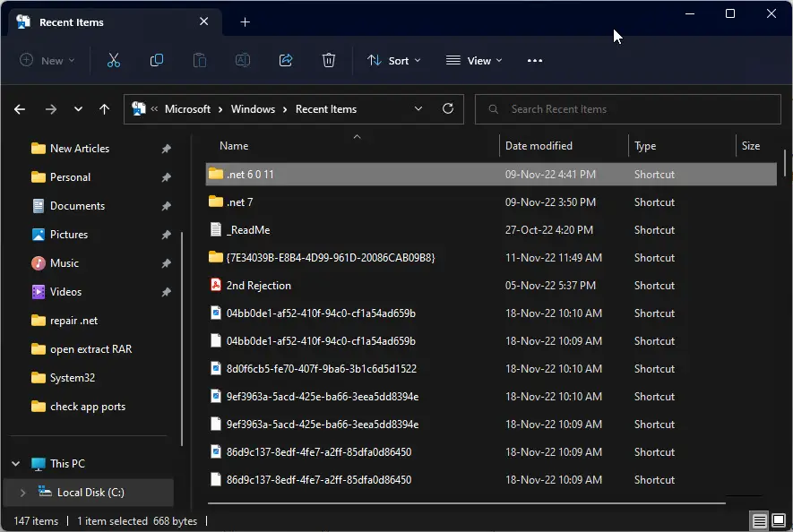The height and width of the screenshot is (532, 793).
Task: Switch to large thumbnails view icon
Action: coord(779,520)
